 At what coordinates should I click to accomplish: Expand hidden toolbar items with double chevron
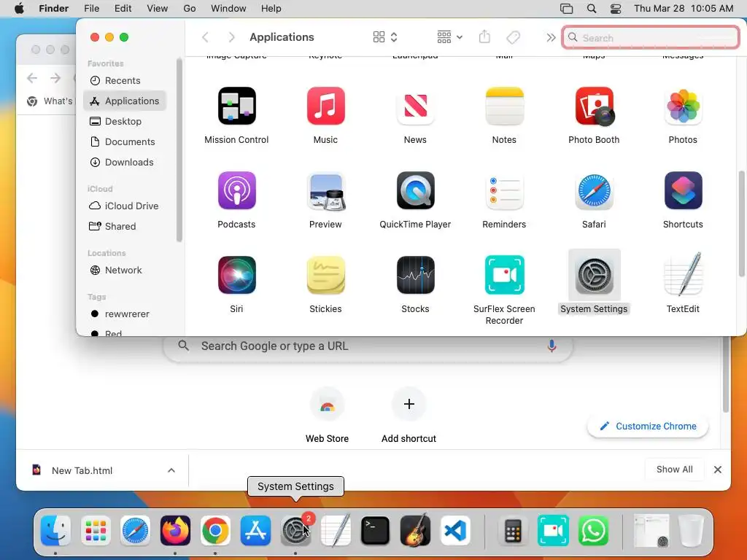(x=551, y=37)
